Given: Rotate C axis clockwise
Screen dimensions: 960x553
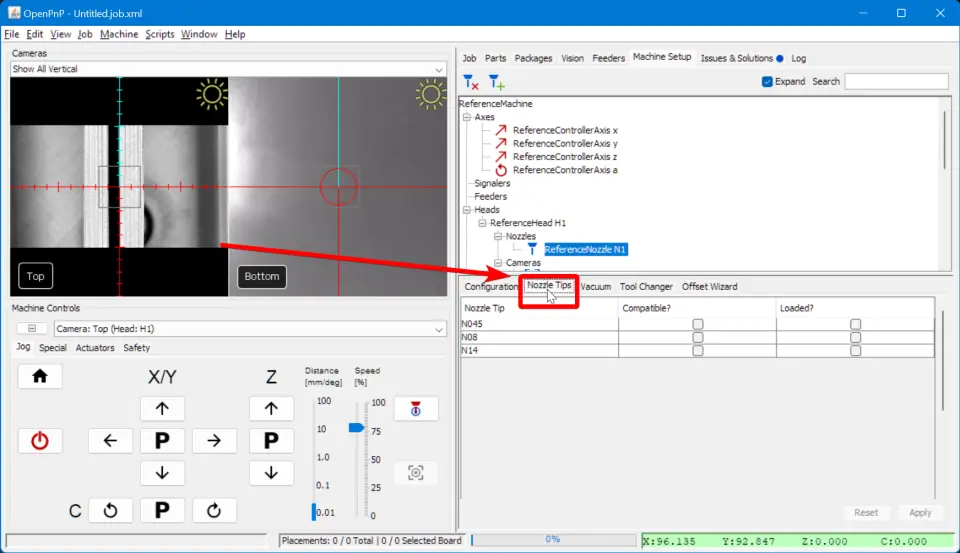Looking at the screenshot, I should point(213,511).
